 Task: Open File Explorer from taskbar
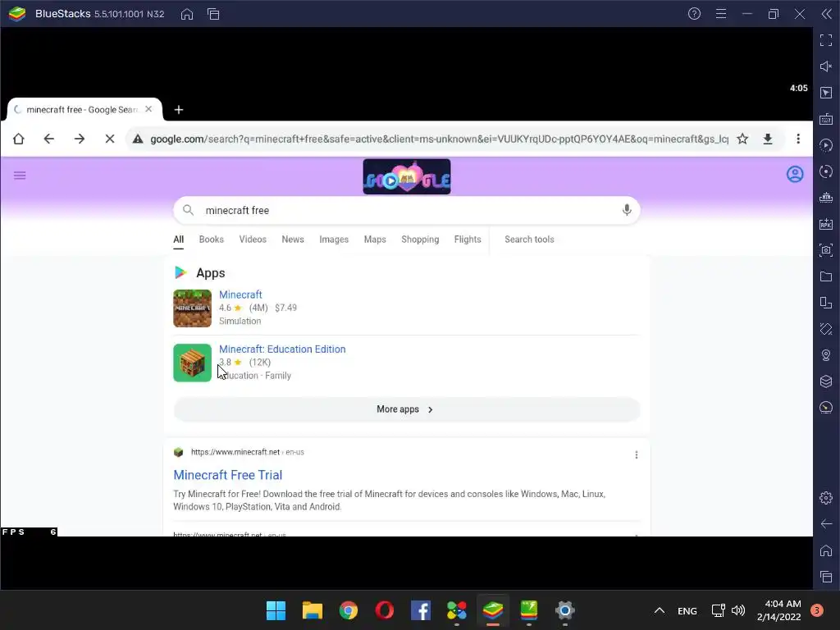coord(313,610)
